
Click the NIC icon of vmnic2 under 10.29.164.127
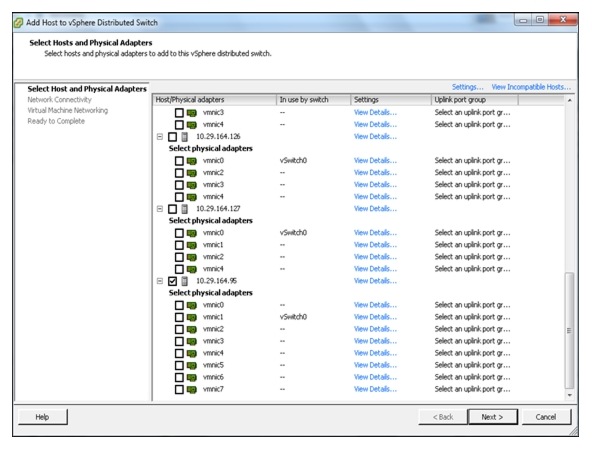[192, 257]
